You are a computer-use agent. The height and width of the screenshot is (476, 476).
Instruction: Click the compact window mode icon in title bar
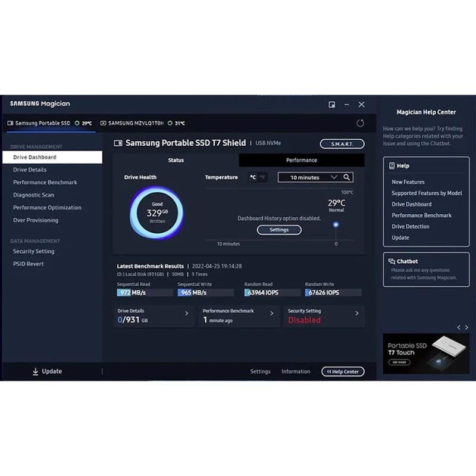(332, 104)
